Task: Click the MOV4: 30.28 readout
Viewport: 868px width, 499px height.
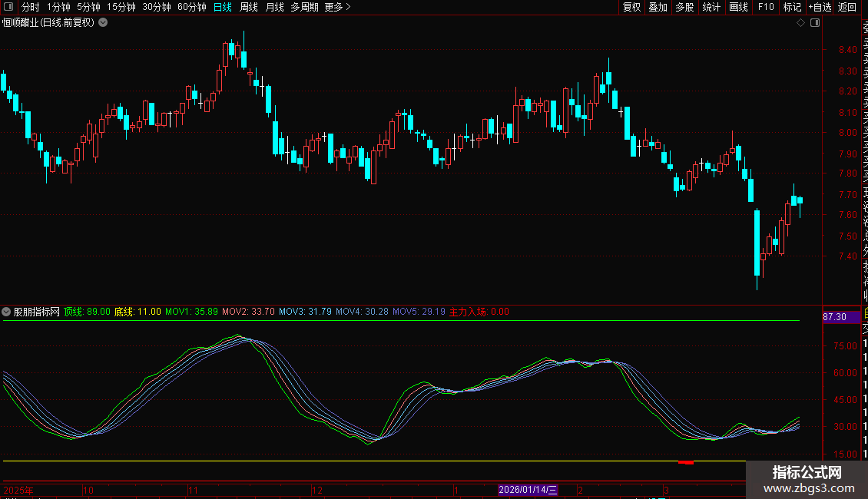Action: [362, 312]
